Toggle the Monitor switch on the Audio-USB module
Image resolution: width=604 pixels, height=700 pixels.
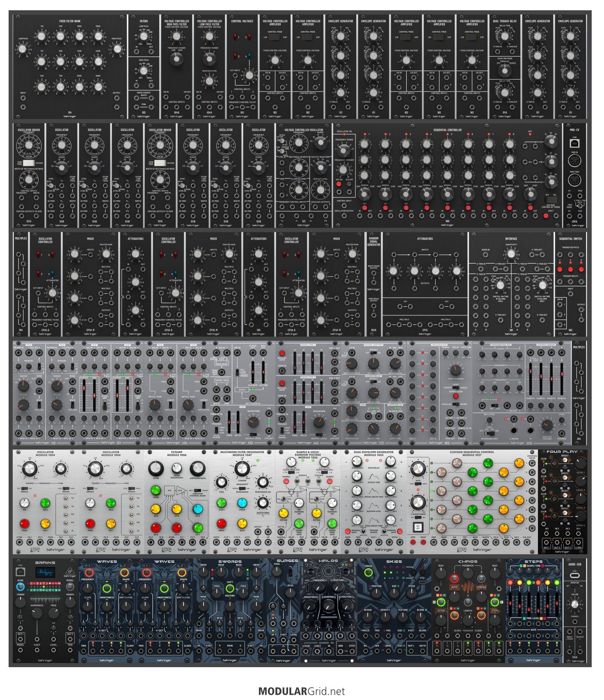tap(574, 586)
